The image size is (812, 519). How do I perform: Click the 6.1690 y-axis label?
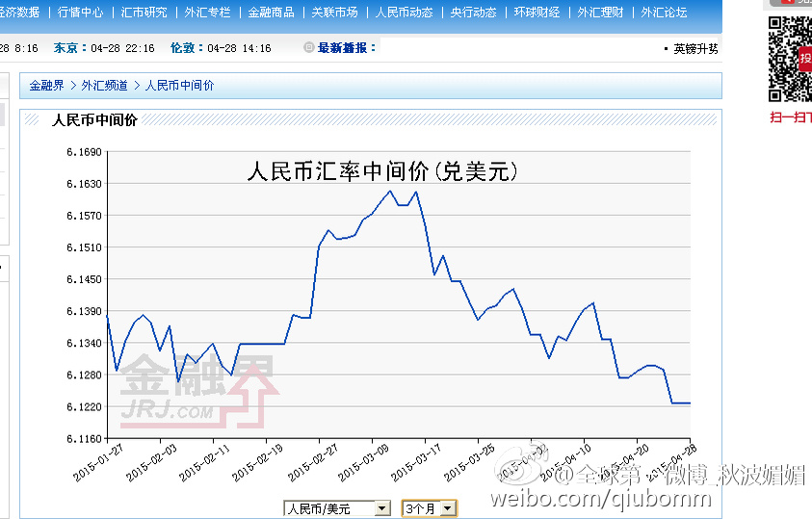pos(84,151)
